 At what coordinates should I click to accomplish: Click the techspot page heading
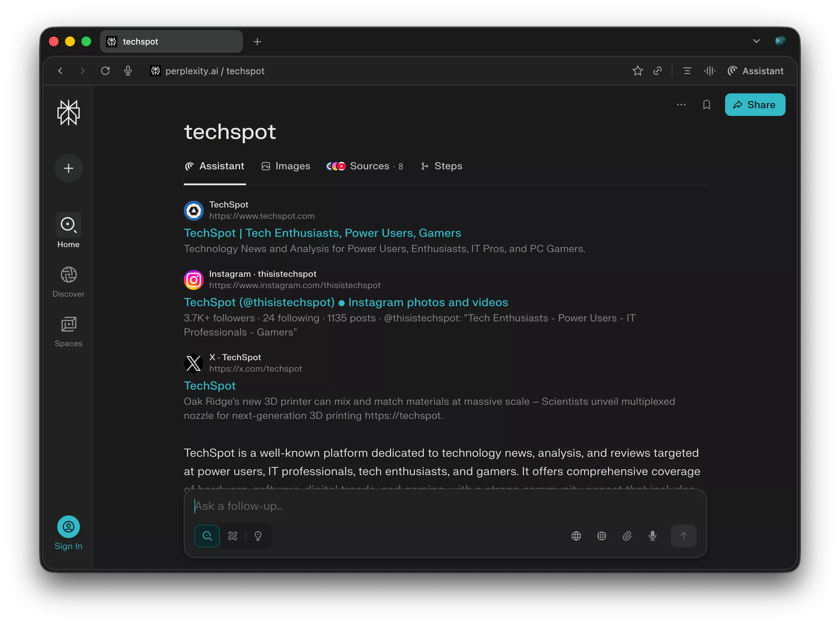230,132
